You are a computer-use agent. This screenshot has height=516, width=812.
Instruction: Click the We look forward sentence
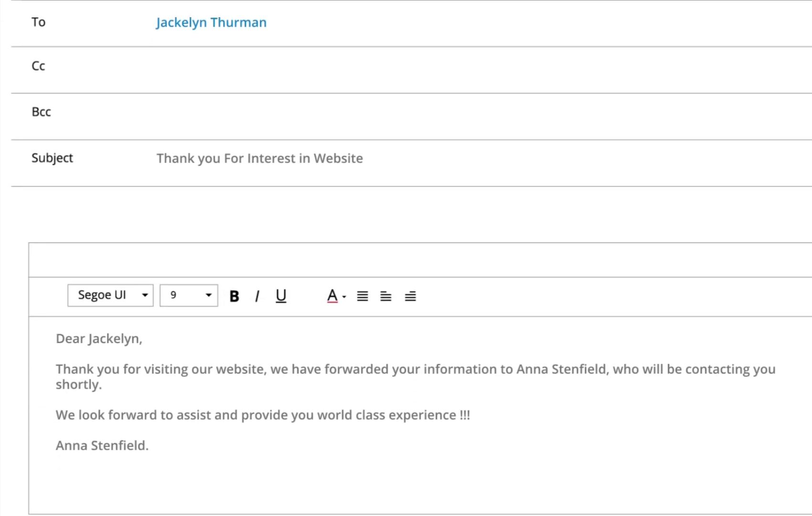tap(263, 415)
